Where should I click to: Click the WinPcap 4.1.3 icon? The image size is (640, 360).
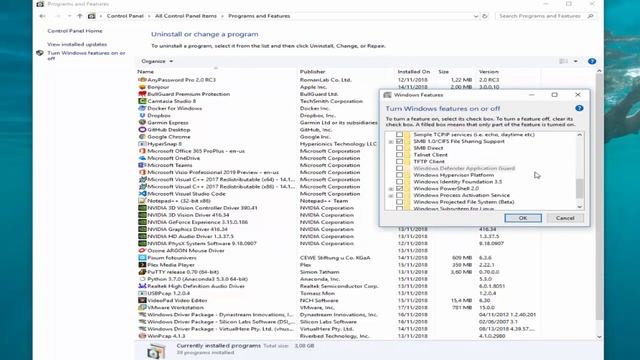click(142, 336)
